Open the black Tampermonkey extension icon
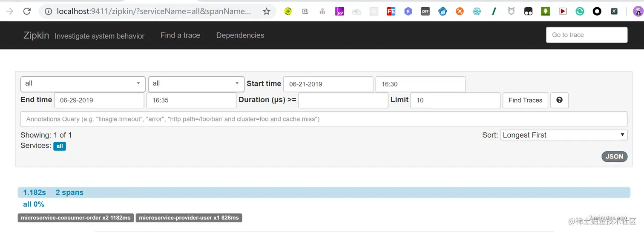The image size is (644, 233). 528,12
